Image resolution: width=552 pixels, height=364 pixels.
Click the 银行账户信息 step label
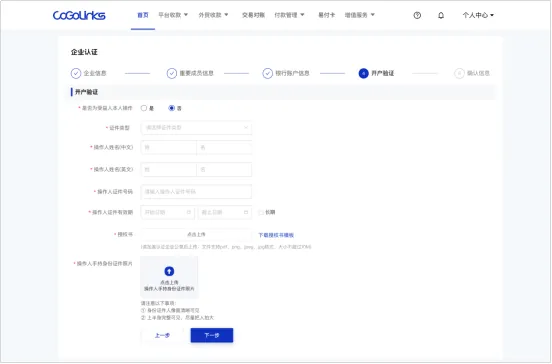292,73
